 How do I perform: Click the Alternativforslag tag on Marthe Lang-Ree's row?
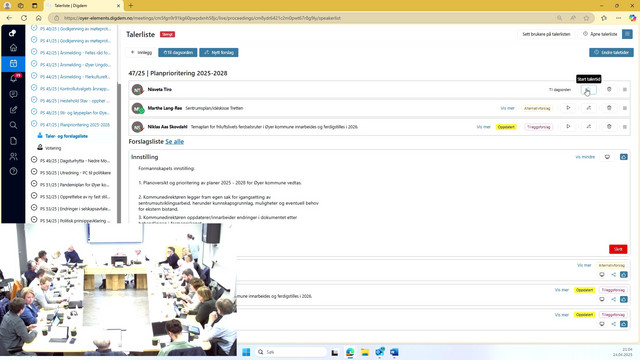pos(537,108)
